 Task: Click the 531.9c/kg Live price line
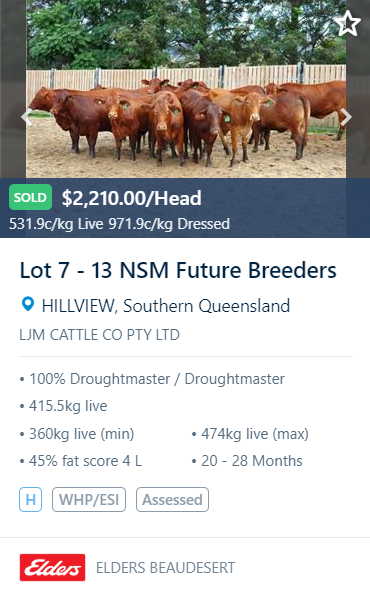119,224
